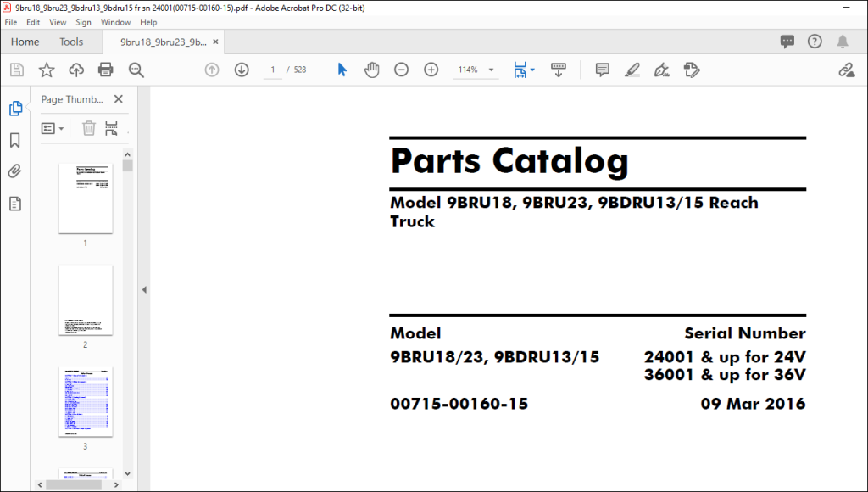Click the '9BRU18/23, 9BDRU13/15' model text
868x492 pixels.
pos(495,357)
